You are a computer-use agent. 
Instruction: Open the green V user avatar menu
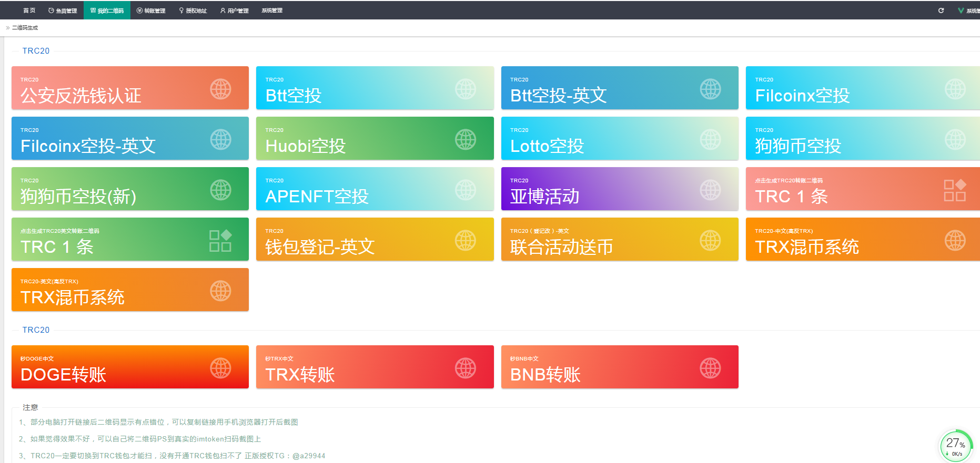[x=968, y=11]
